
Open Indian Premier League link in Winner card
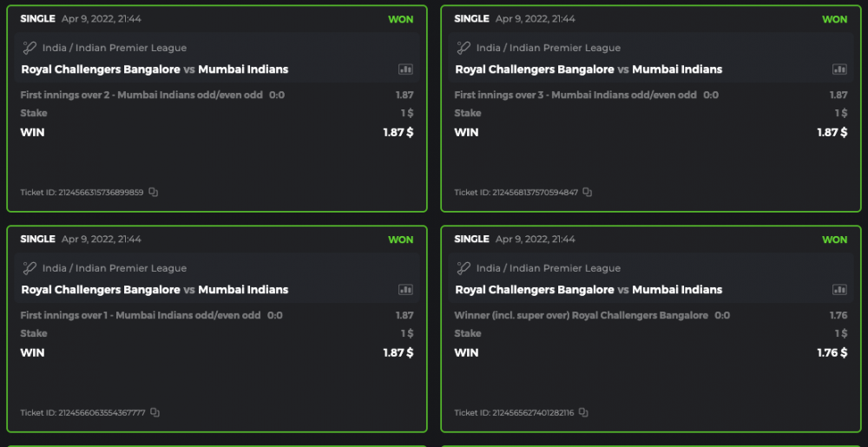[x=549, y=268]
